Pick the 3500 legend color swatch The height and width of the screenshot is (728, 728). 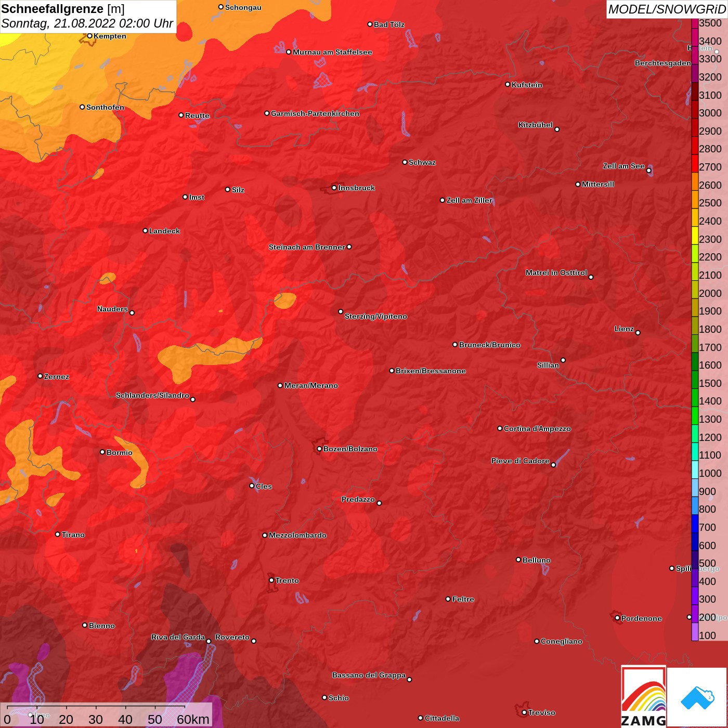pos(695,23)
